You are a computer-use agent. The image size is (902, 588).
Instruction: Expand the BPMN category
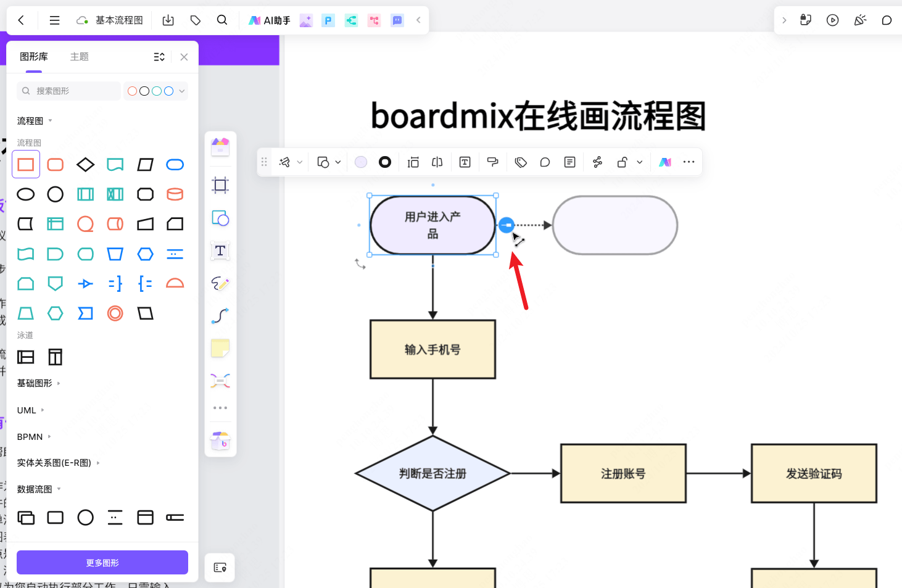34,437
